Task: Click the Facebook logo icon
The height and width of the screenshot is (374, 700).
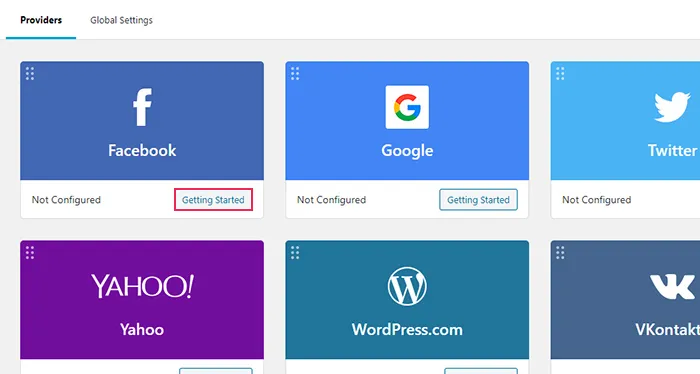Action: coord(142,107)
